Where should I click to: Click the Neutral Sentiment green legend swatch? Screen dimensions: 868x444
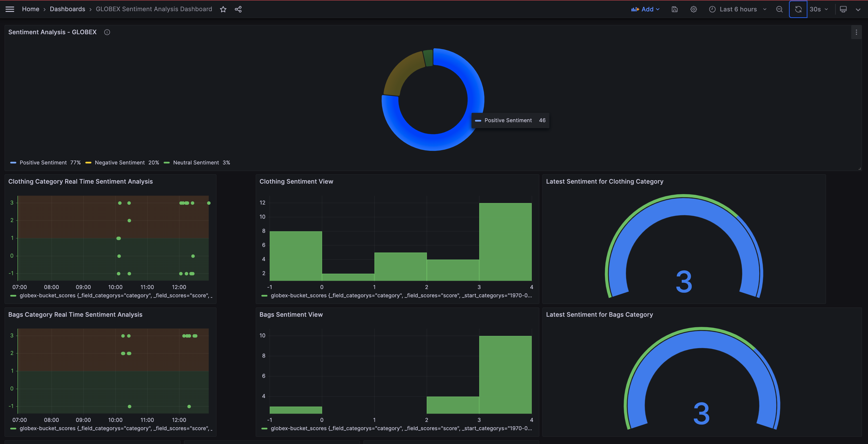coord(167,162)
